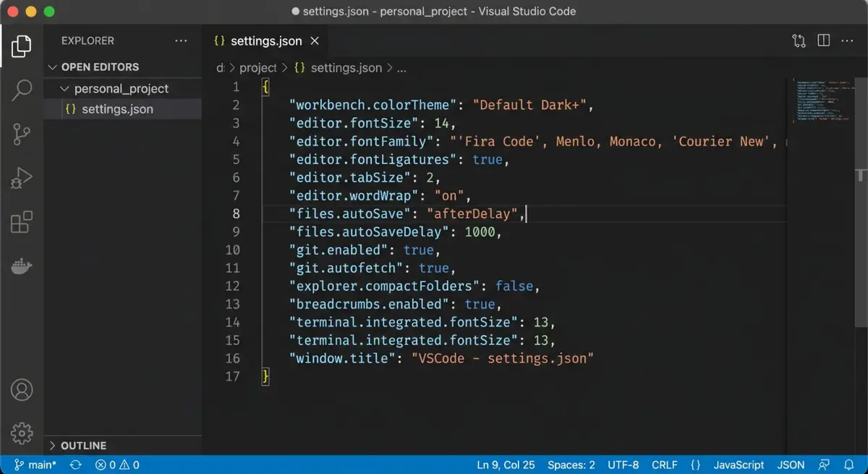Screen dimensions: 868x474
Task: Click the leading d: breadcrumb segment
Action: click(x=221, y=67)
